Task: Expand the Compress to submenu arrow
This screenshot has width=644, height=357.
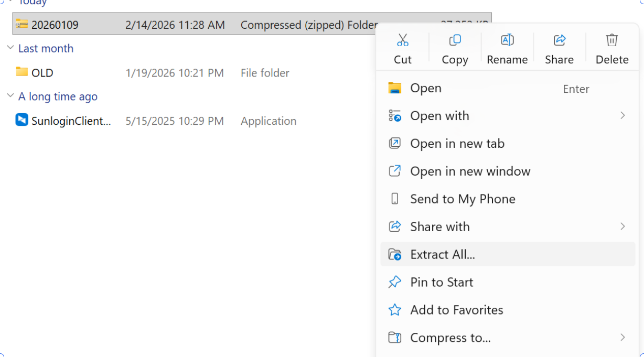Action: tap(622, 338)
